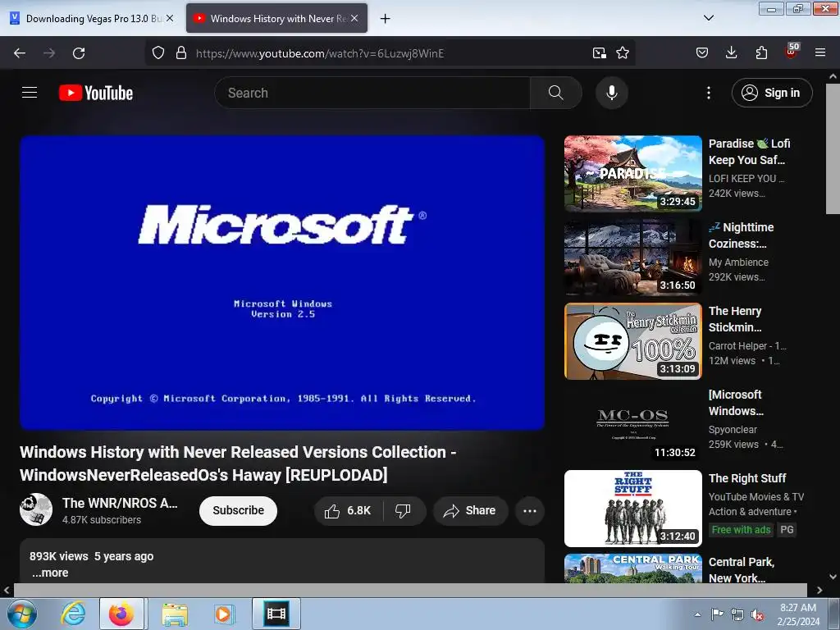Like this video with thumbs up

pyautogui.click(x=349, y=510)
